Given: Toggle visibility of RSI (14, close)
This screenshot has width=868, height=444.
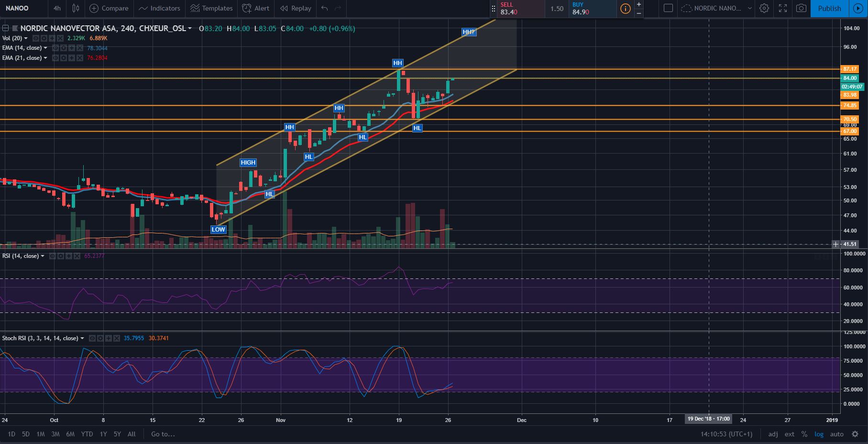Looking at the screenshot, I should tap(53, 256).
